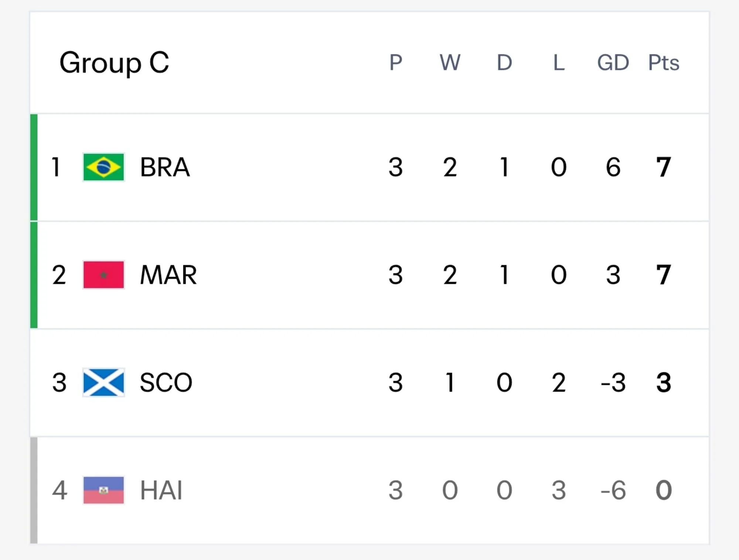Click the Morocco flag icon
The image size is (739, 560).
point(103,275)
